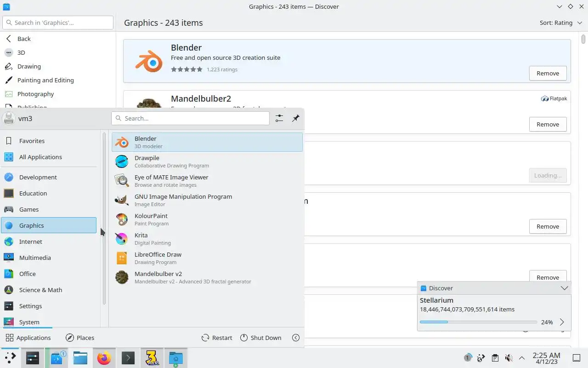Open the clipboard tray icon
588x368 pixels.
pyautogui.click(x=495, y=358)
